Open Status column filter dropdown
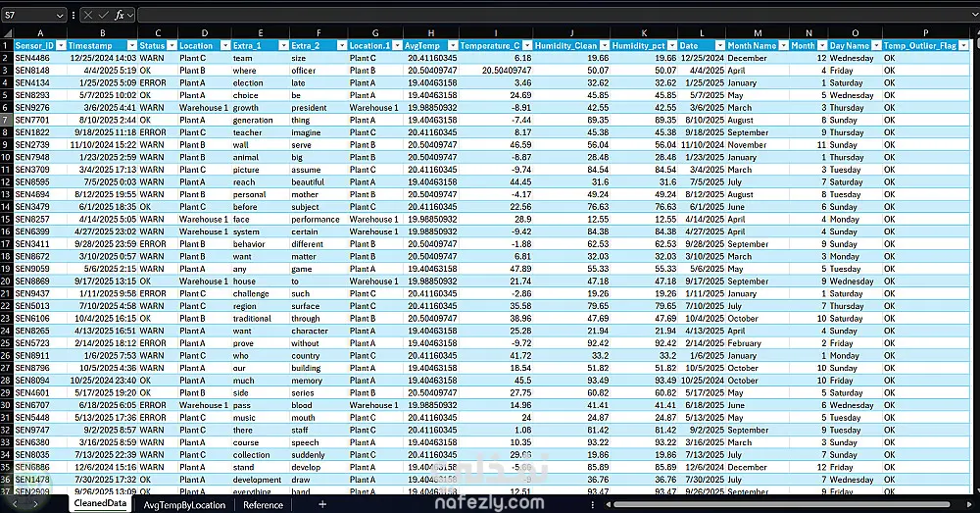Screen dimensions: 980x513 [x=171, y=46]
